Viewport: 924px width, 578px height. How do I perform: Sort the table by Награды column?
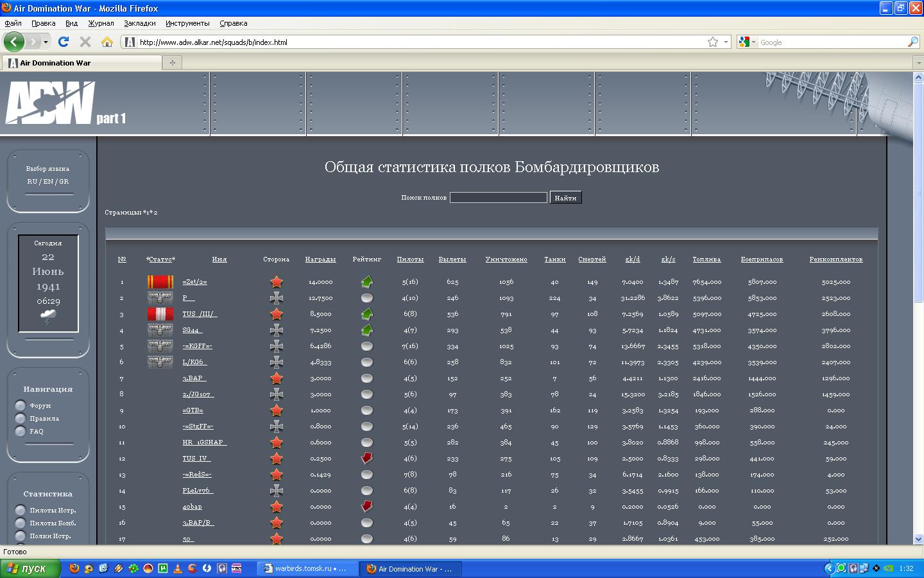320,259
